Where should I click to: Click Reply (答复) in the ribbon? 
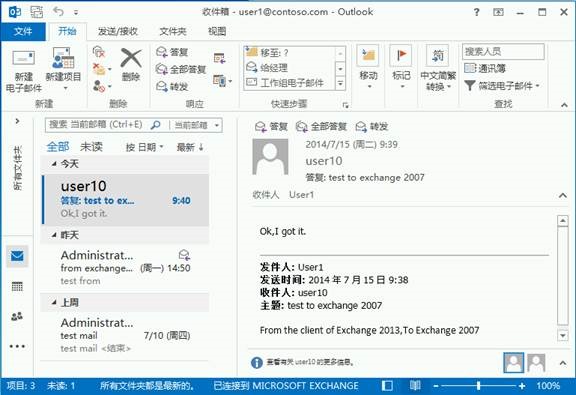173,52
